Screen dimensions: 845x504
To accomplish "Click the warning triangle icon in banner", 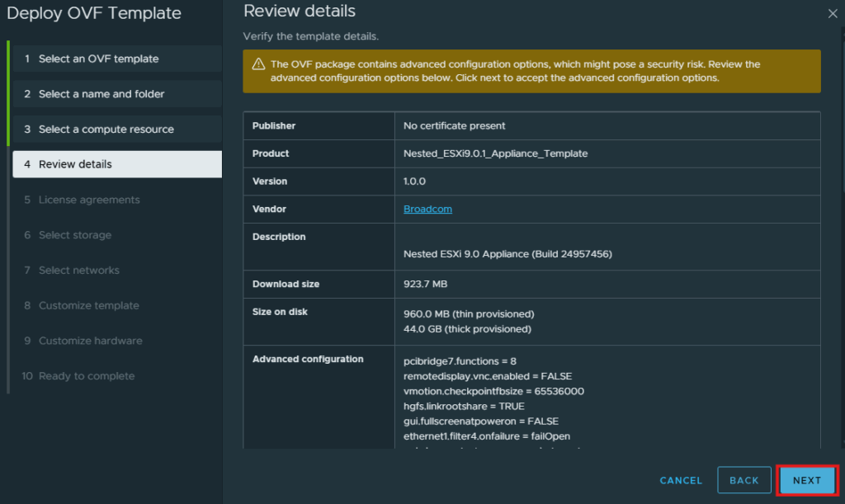I will [258, 64].
